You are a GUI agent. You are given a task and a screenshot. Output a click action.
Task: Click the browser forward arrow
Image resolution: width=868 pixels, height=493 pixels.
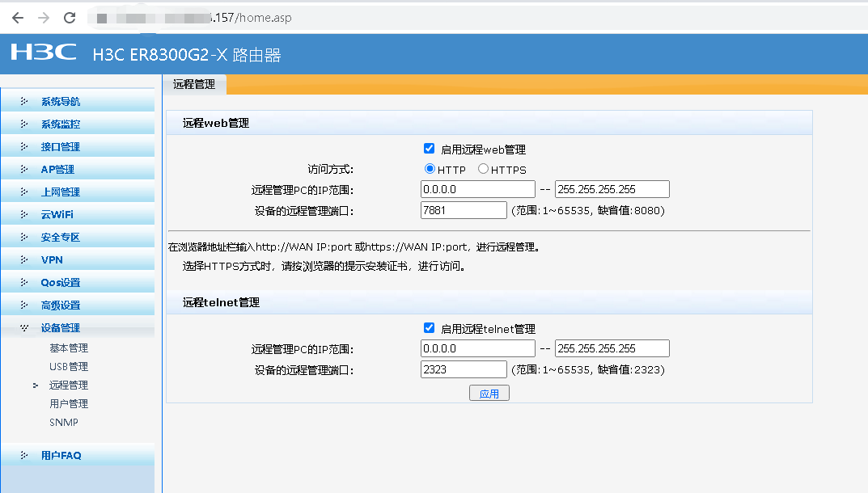[44, 18]
